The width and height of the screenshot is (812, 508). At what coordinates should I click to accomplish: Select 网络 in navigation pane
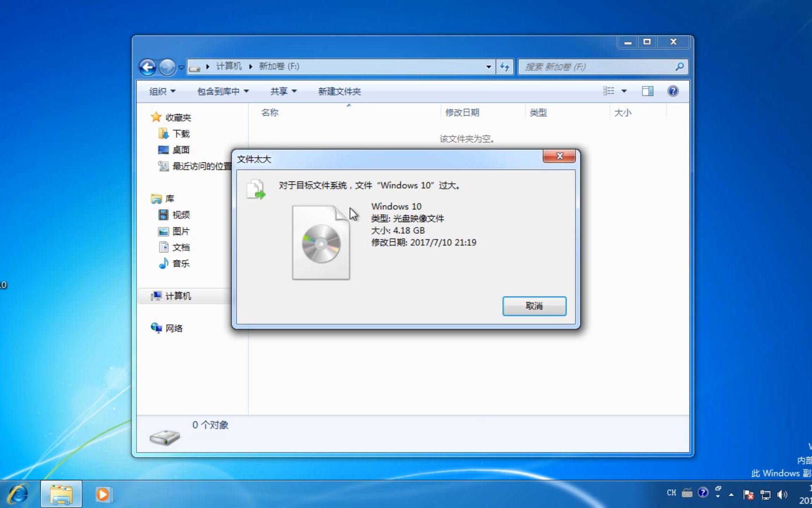click(167, 328)
